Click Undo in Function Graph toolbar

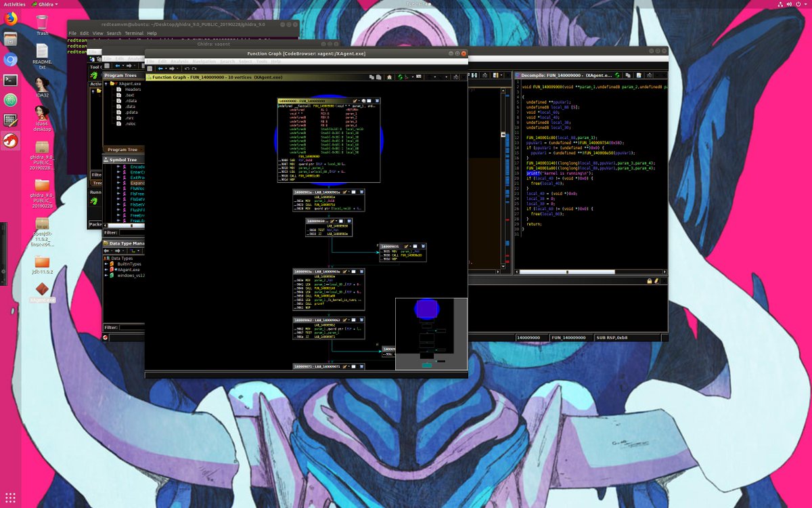(x=187, y=68)
